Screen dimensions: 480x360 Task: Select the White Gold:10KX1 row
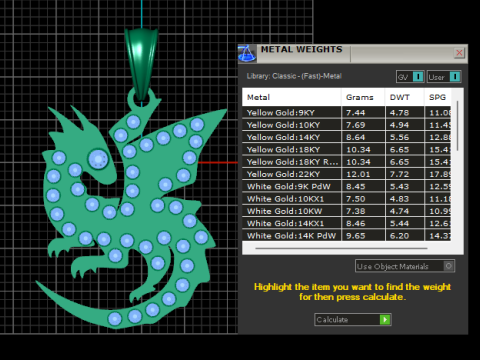[347, 199]
